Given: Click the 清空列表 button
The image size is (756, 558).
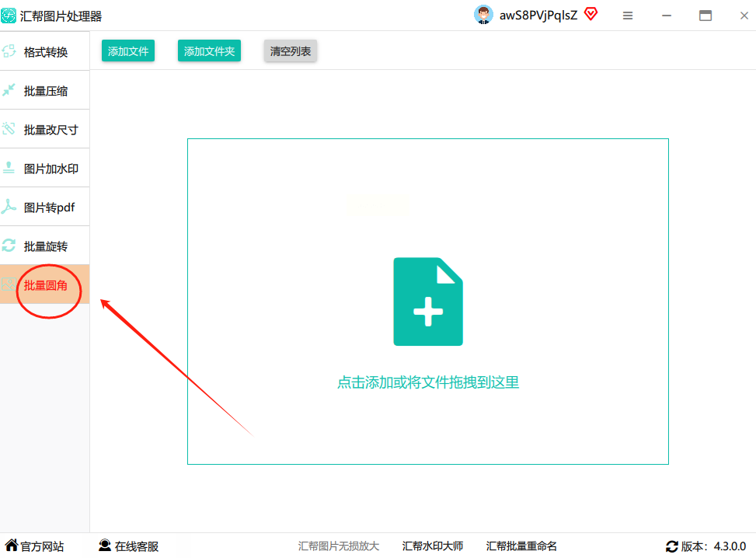Looking at the screenshot, I should click(291, 51).
